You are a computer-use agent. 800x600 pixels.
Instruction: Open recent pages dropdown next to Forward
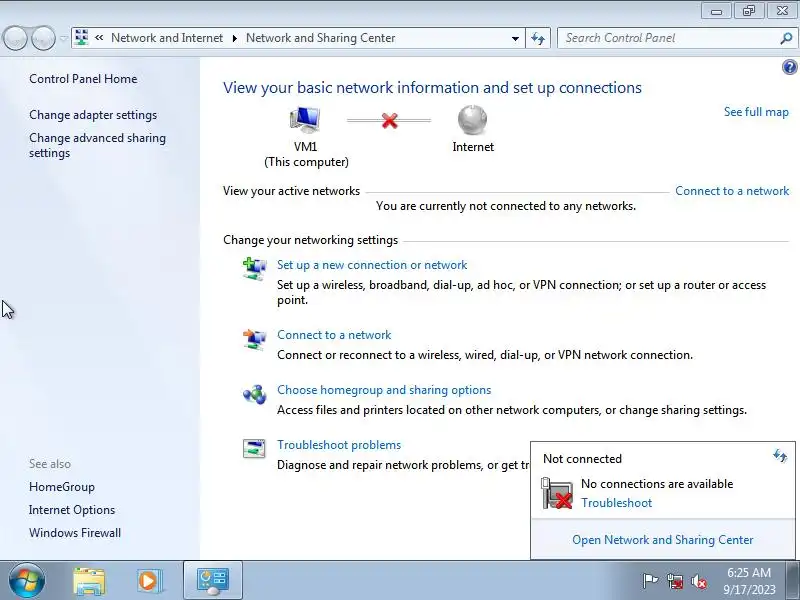pos(64,38)
